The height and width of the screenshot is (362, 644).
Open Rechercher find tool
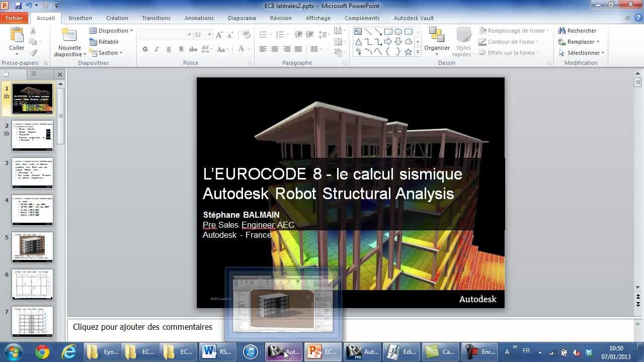577,31
